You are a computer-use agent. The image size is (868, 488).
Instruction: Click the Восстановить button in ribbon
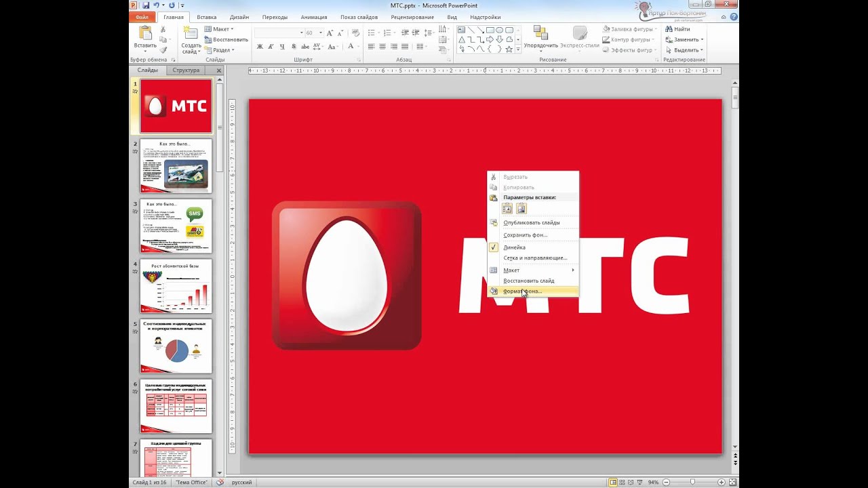pos(226,39)
